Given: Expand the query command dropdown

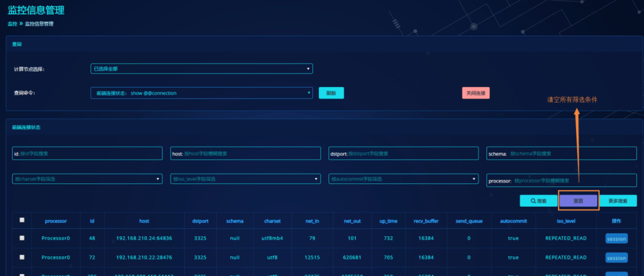Looking at the screenshot, I should click(x=202, y=93).
